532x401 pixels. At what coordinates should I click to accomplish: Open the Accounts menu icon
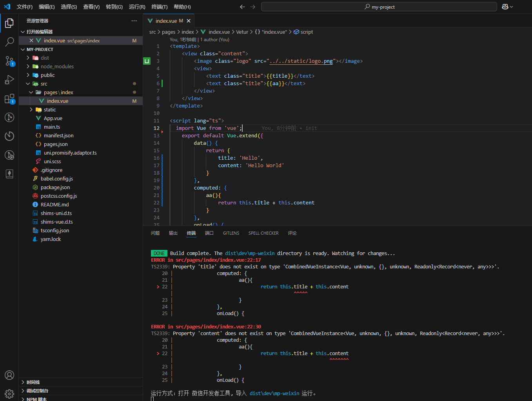pyautogui.click(x=9, y=375)
